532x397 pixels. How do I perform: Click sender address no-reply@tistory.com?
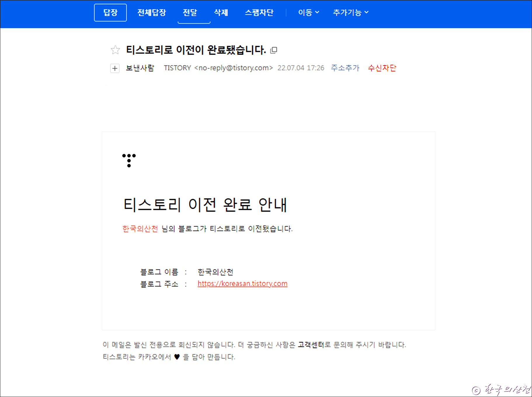click(234, 68)
